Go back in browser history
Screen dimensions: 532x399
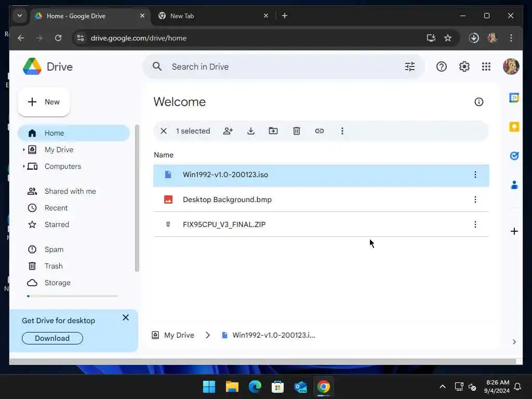pyautogui.click(x=21, y=38)
